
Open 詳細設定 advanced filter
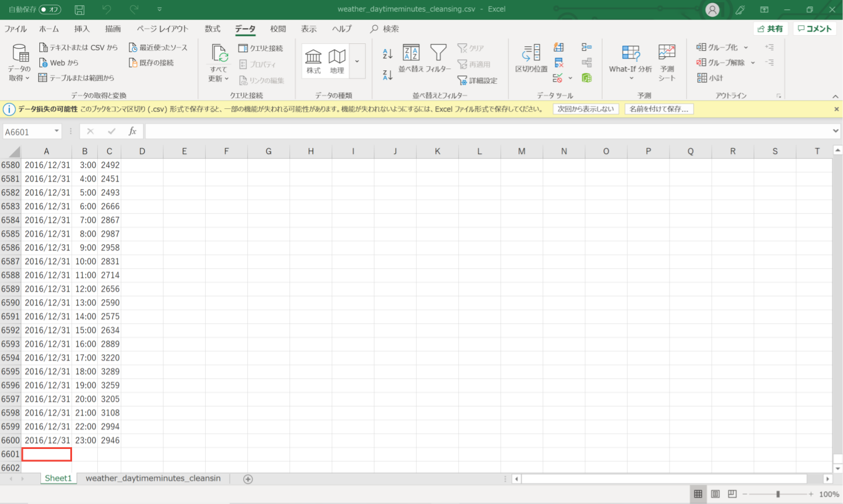[477, 80]
